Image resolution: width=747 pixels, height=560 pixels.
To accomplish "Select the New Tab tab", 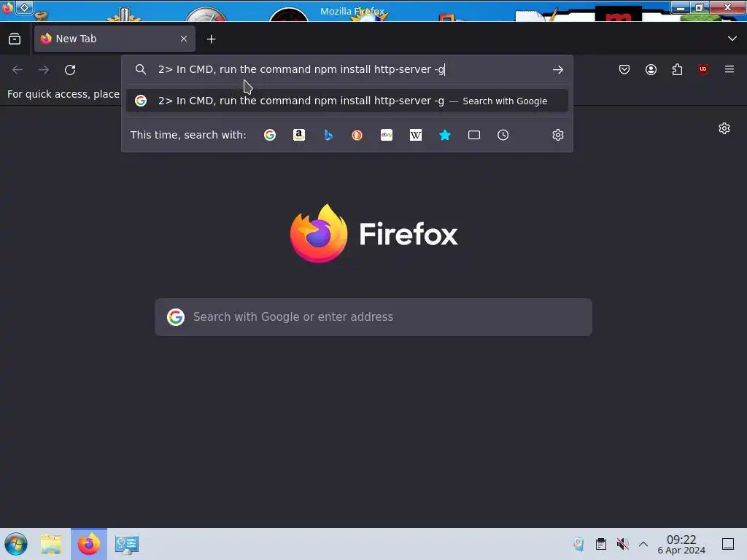I will point(115,39).
